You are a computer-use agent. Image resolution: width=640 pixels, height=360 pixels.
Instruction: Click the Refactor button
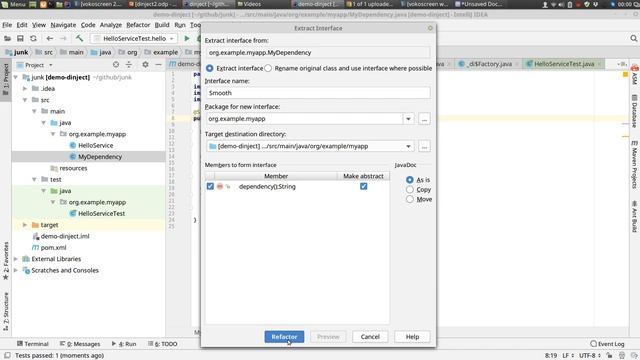(284, 337)
